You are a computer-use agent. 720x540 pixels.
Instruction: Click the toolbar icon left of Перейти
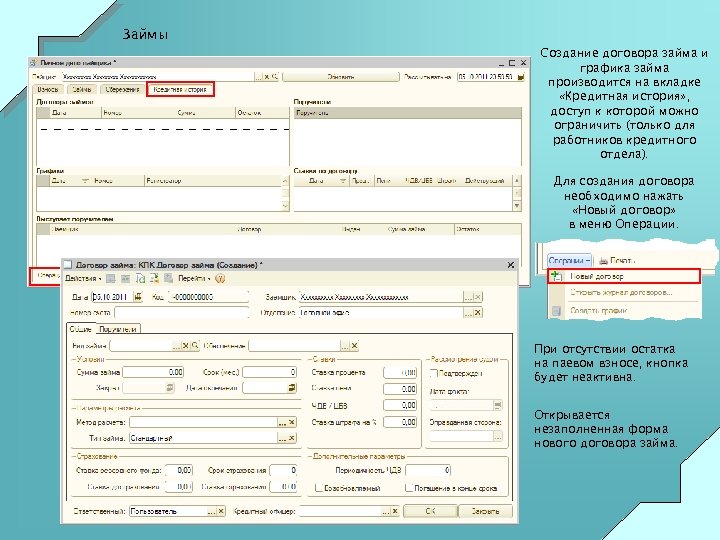169,278
